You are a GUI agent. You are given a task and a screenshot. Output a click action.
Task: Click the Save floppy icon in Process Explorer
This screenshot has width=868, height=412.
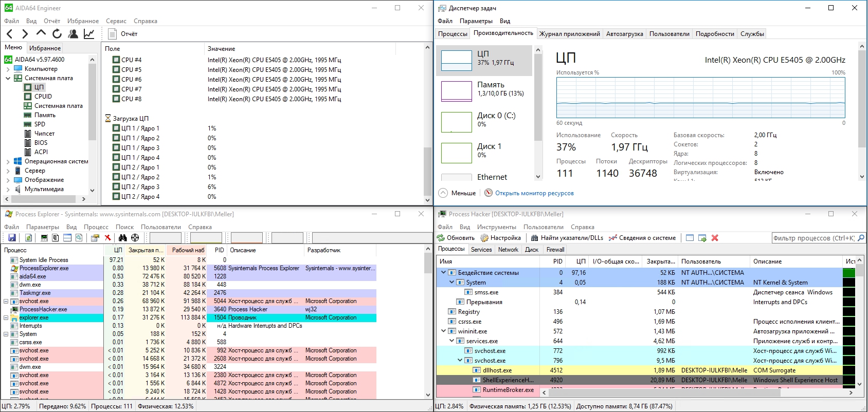(x=12, y=238)
